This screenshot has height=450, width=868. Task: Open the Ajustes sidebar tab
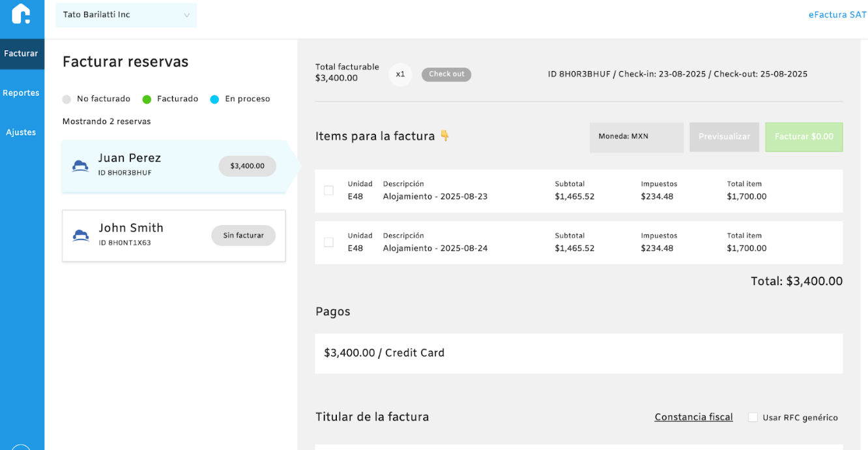pos(22,132)
